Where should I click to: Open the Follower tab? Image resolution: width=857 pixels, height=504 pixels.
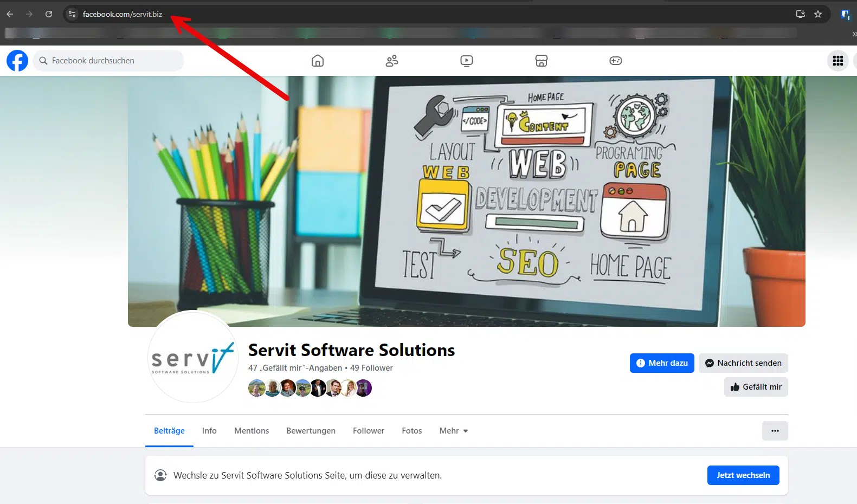click(369, 431)
